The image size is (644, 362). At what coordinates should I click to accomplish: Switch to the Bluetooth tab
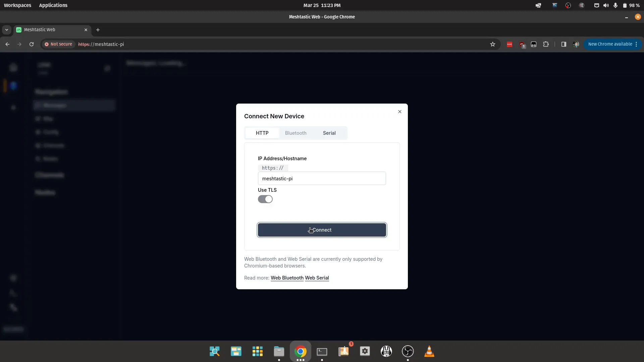coord(296,133)
